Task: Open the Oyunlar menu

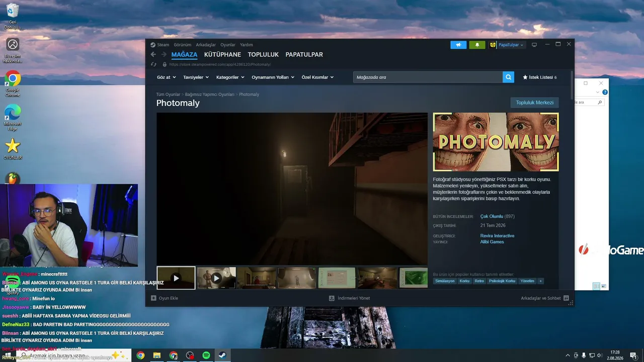Action: click(x=228, y=45)
